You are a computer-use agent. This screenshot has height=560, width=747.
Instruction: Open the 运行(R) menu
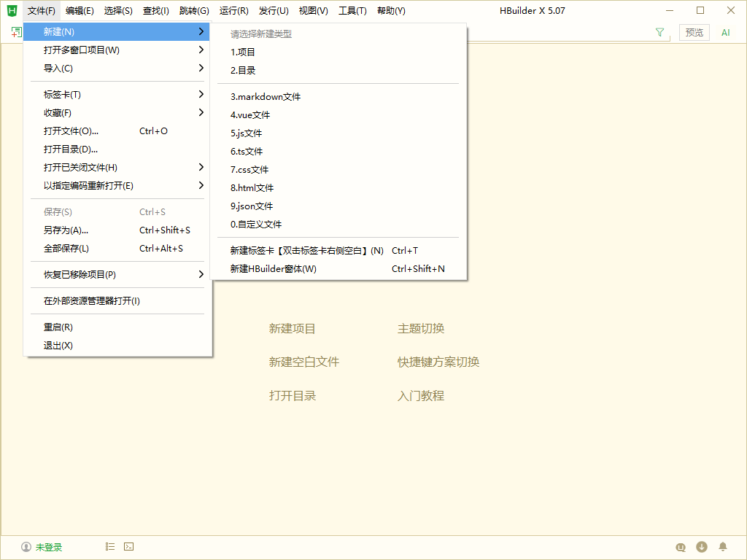tap(234, 10)
